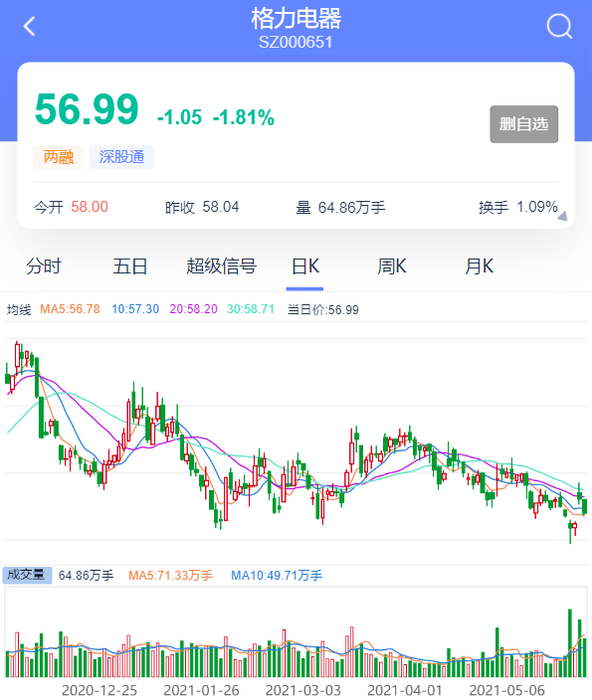Open the search magnifier icon
This screenshot has height=700, width=592.
pyautogui.click(x=559, y=26)
